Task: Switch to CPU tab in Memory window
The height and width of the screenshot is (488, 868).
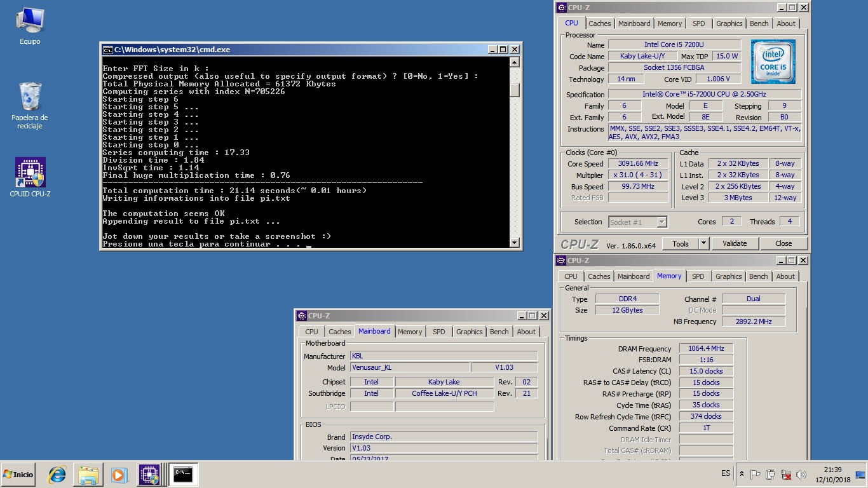Action: click(x=571, y=276)
